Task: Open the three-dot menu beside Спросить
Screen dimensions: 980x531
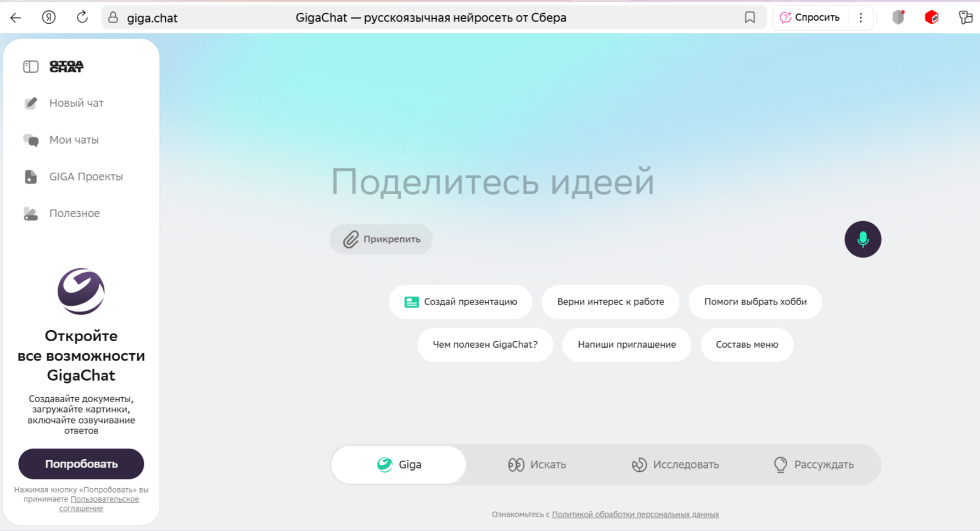Action: point(861,18)
